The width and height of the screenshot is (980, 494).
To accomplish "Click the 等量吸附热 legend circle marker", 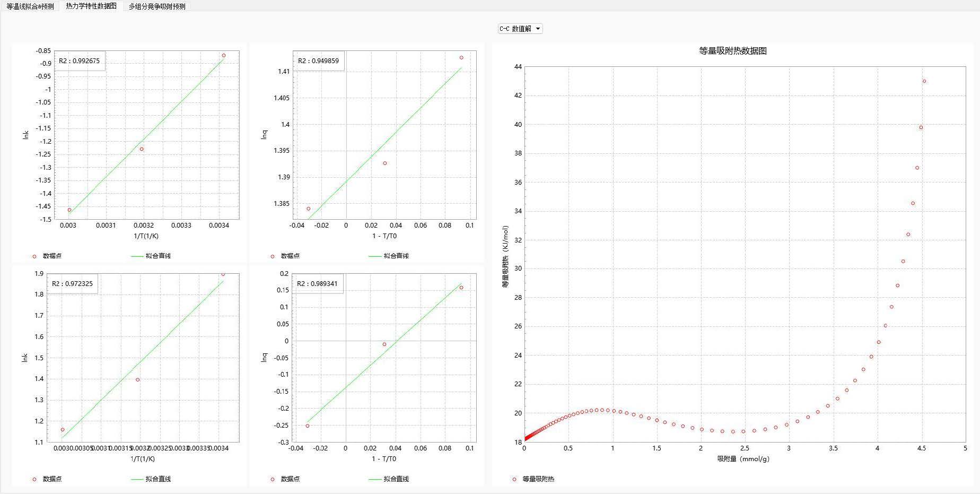I will 514,479.
